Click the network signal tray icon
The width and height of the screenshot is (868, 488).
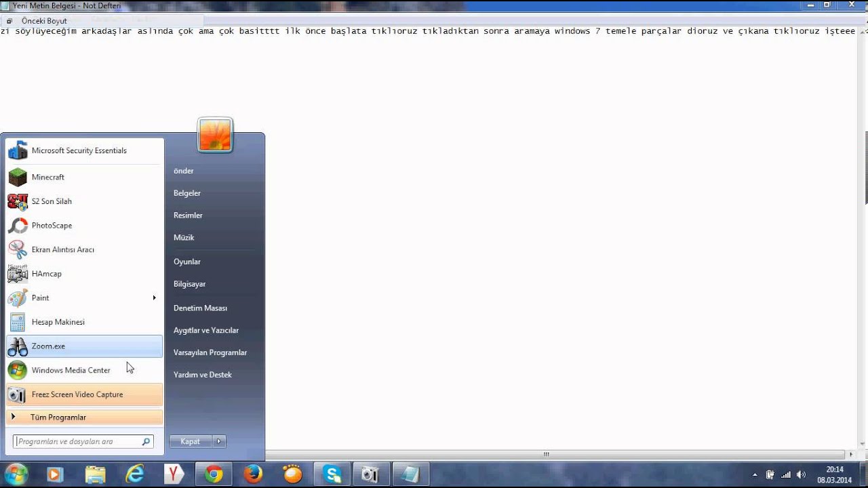click(786, 474)
